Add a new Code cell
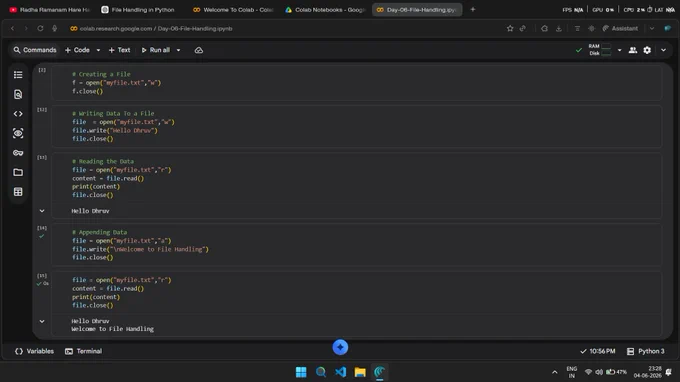Screen dimensions: 680x382 click(77, 50)
